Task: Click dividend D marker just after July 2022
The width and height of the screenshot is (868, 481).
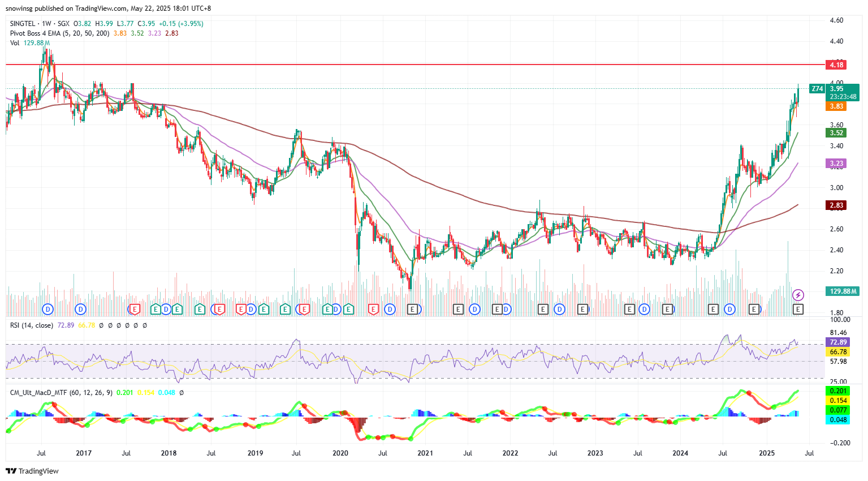Action: [x=559, y=309]
